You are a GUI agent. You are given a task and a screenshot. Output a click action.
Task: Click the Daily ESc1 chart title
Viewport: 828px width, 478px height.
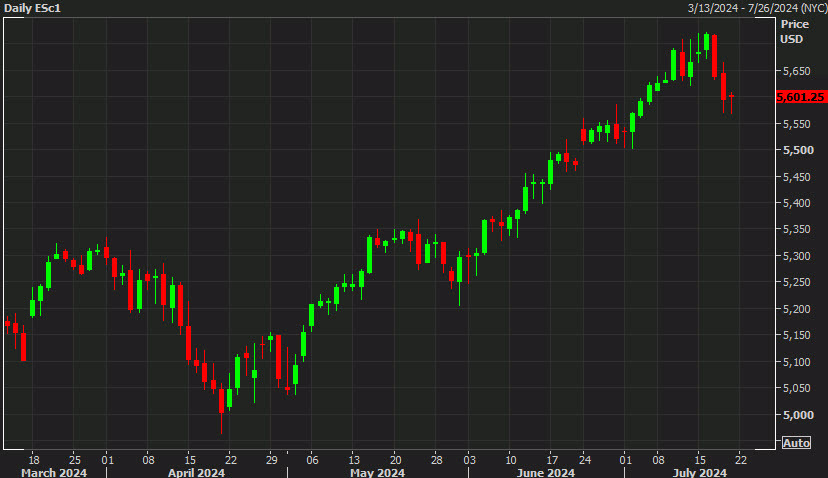tap(32, 9)
